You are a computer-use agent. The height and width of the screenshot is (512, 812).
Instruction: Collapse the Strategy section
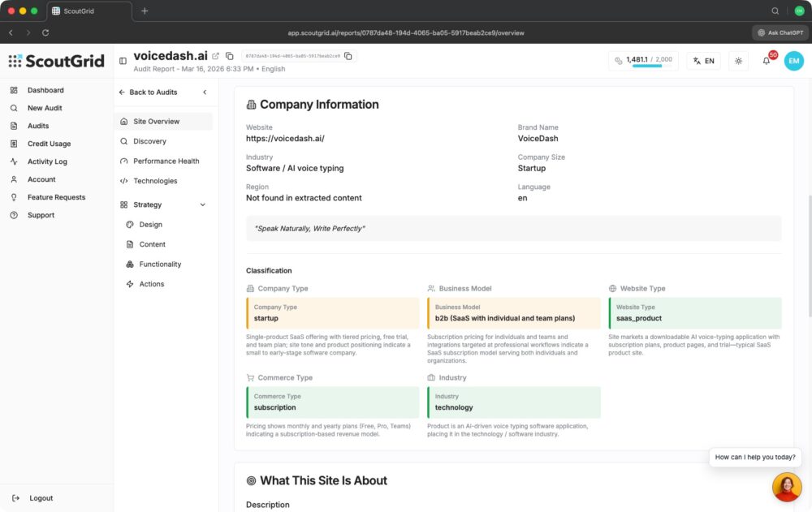click(203, 204)
